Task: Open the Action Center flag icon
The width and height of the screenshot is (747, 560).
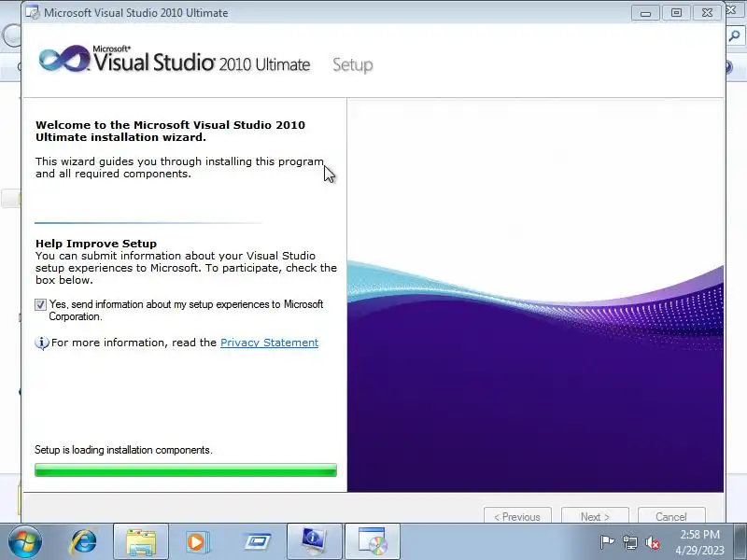Action: tap(607, 542)
